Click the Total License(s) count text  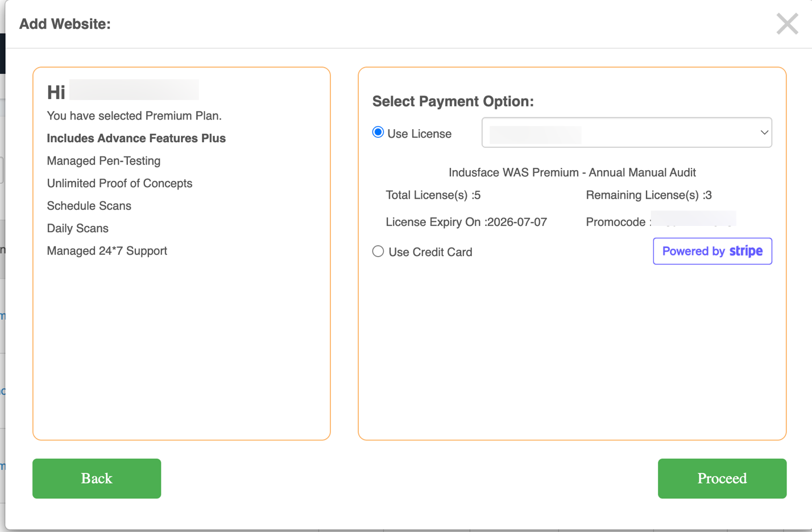[x=433, y=195]
